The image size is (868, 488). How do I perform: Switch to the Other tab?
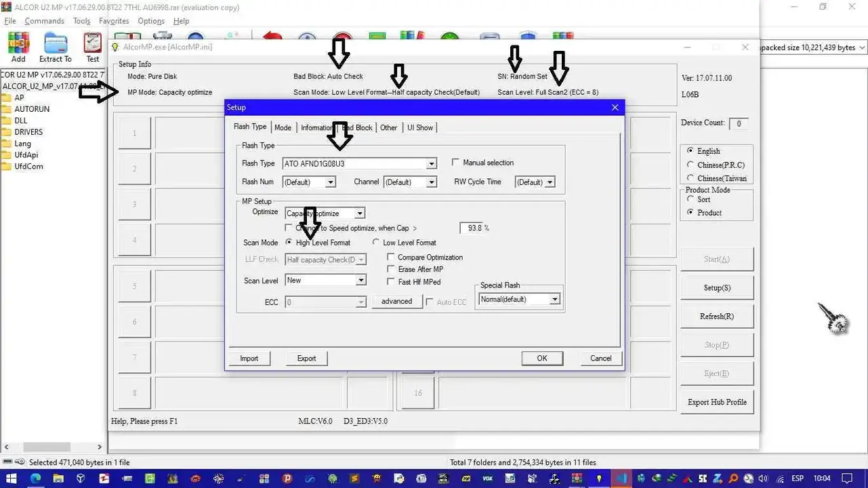pos(389,127)
